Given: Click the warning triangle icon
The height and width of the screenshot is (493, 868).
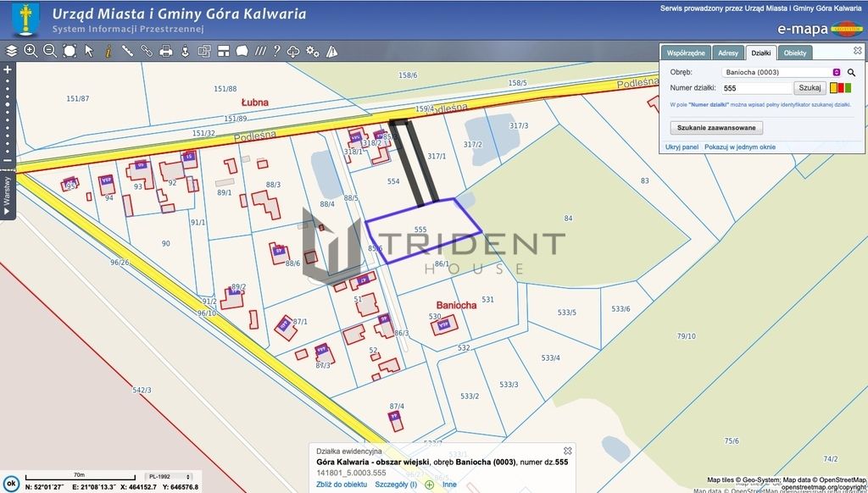Looking at the screenshot, I should click(x=331, y=52).
